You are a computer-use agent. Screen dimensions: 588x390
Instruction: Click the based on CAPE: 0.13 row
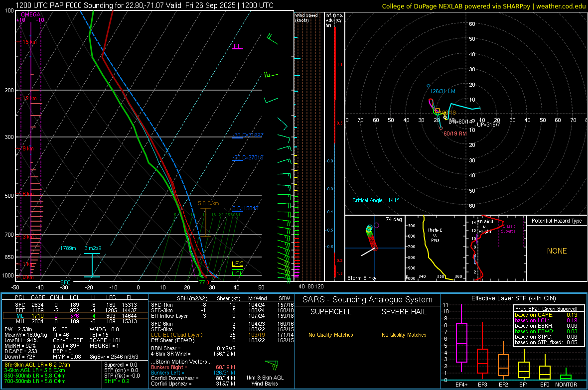546,315
